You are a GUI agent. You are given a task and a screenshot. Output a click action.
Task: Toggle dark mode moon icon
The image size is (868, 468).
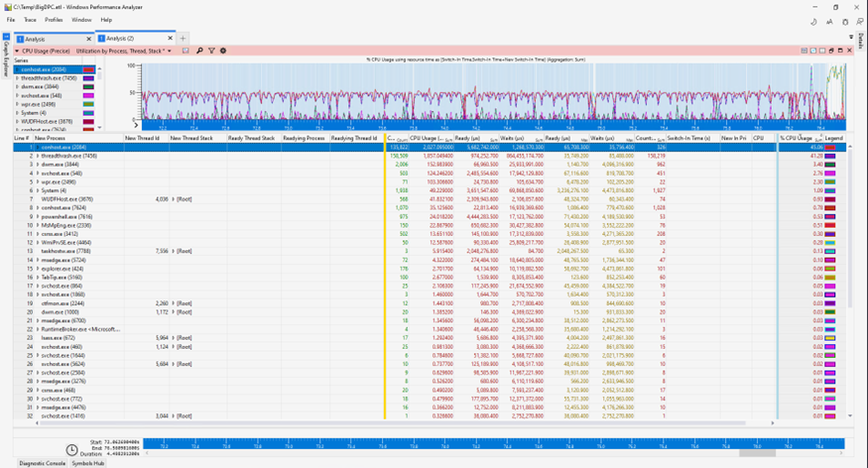coord(813,22)
